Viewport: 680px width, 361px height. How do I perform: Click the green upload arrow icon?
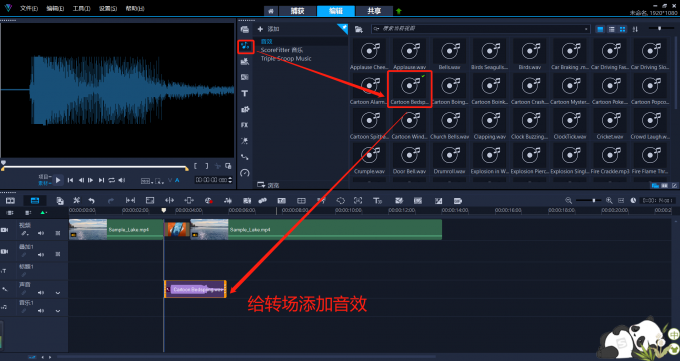pos(399,11)
